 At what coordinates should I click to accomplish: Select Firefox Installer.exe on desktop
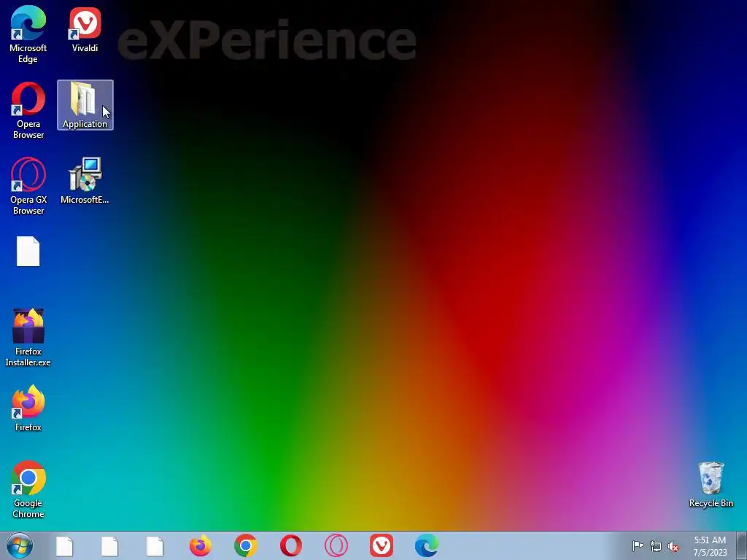click(28, 338)
